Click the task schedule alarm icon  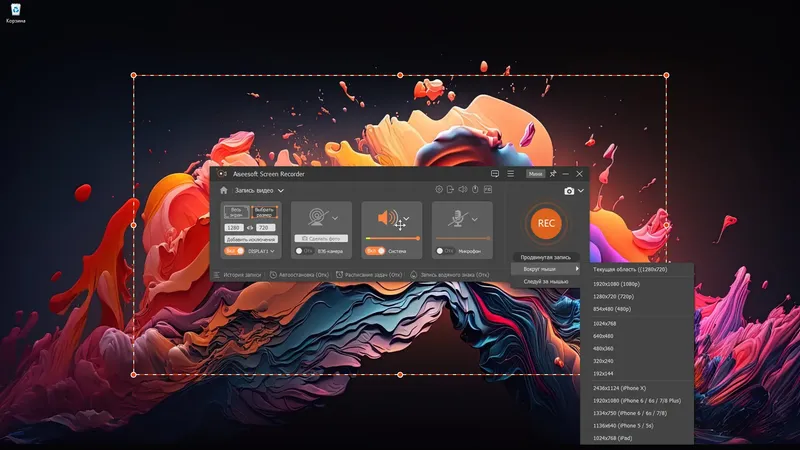coord(339,275)
